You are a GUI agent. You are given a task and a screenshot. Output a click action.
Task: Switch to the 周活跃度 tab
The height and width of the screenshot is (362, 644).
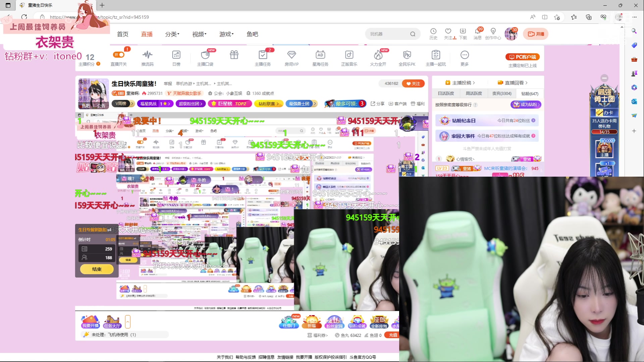point(473,93)
